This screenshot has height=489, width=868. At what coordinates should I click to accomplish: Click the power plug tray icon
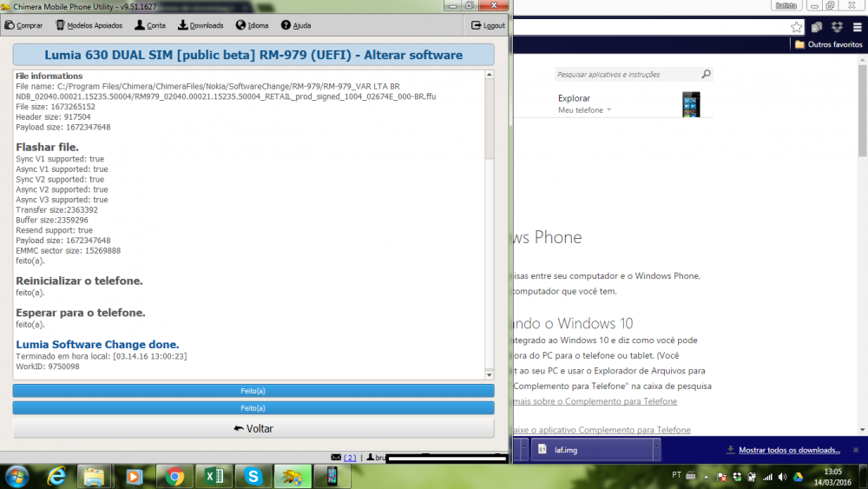pyautogui.click(x=752, y=476)
